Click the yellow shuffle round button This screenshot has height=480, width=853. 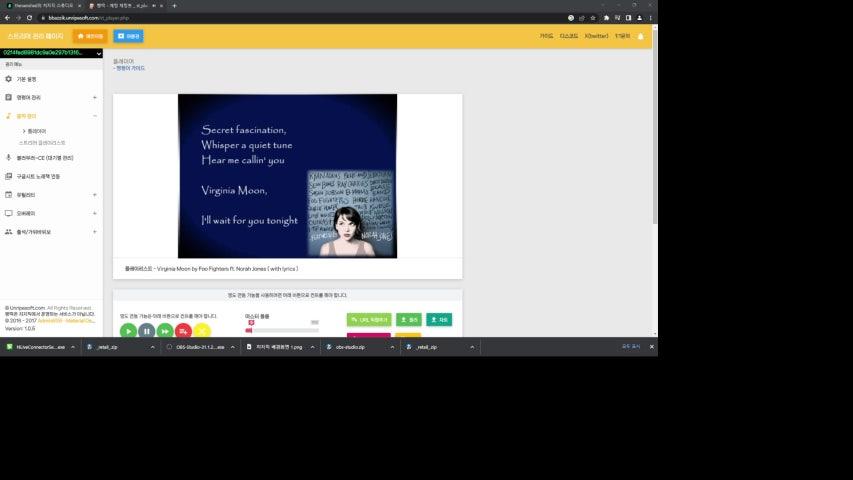point(202,331)
